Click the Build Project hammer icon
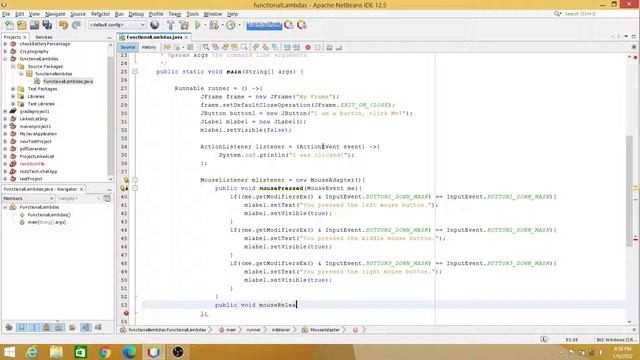 (171, 25)
